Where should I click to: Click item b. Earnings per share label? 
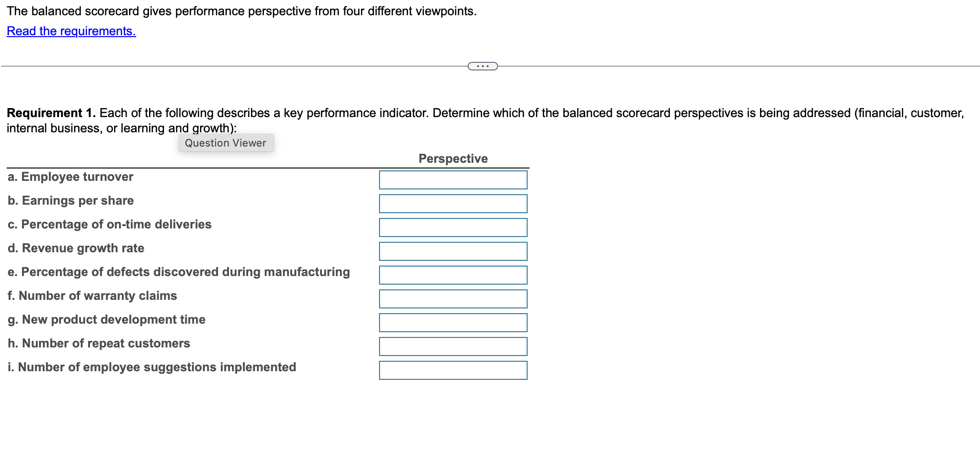coord(70,200)
